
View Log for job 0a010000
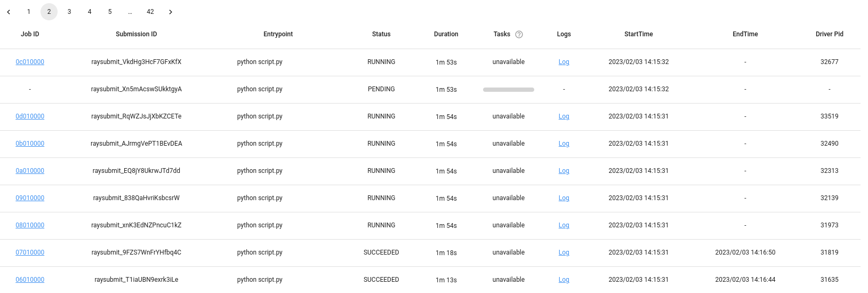(564, 171)
